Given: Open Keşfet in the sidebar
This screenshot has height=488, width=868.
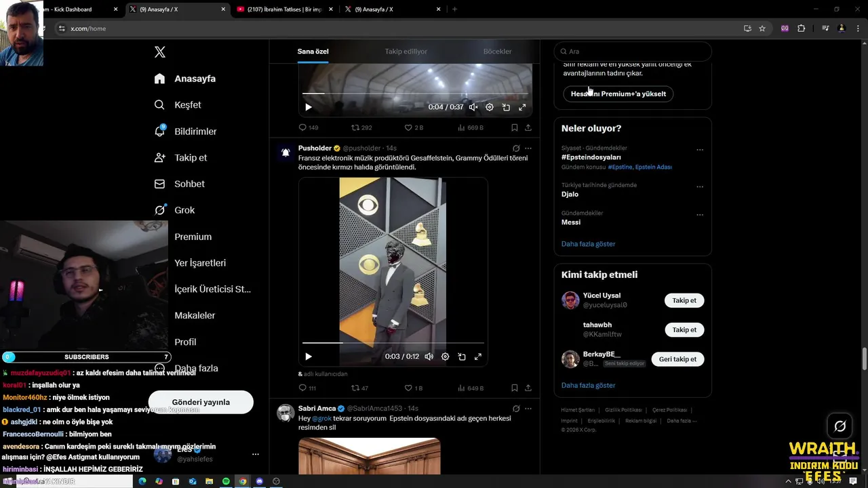Looking at the screenshot, I should [x=178, y=105].
